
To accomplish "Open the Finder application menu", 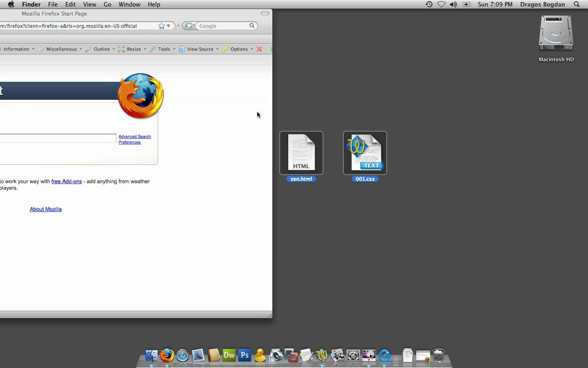I will 31,5.
